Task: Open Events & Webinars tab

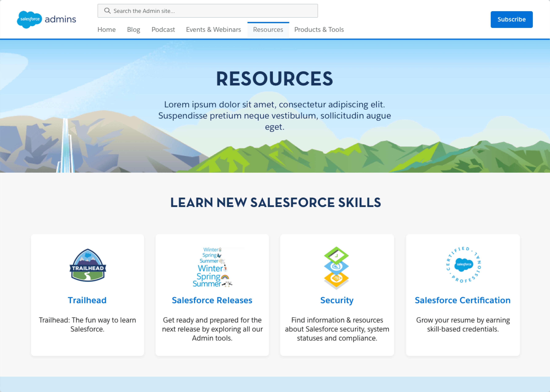Action: (214, 29)
